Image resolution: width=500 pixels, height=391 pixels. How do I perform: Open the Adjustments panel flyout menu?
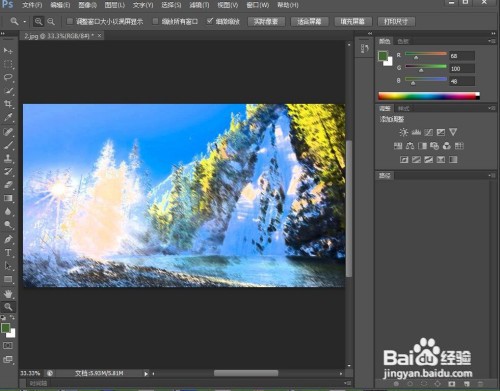tap(491, 108)
